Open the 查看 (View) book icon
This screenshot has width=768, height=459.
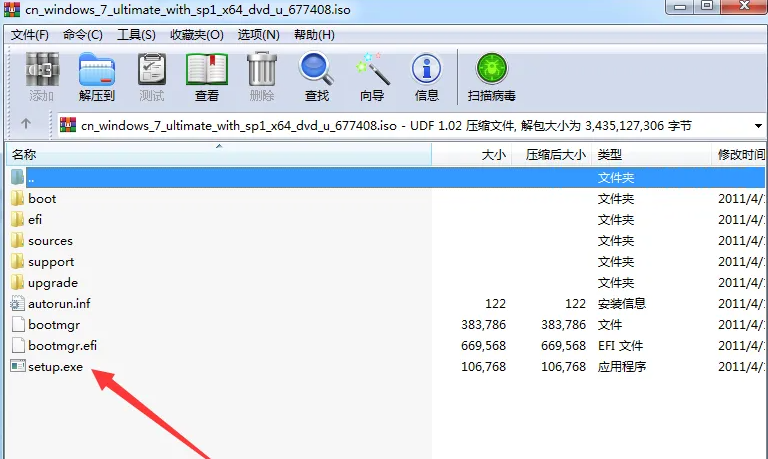pos(207,70)
